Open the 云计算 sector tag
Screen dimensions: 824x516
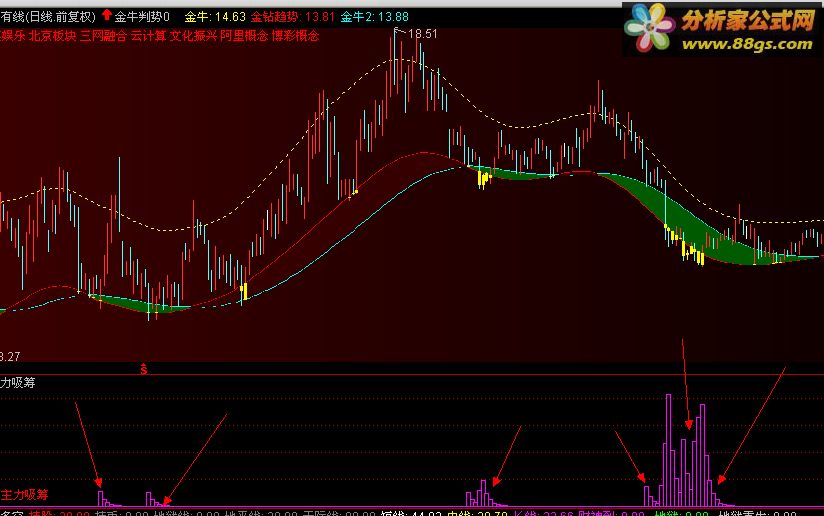click(x=148, y=36)
